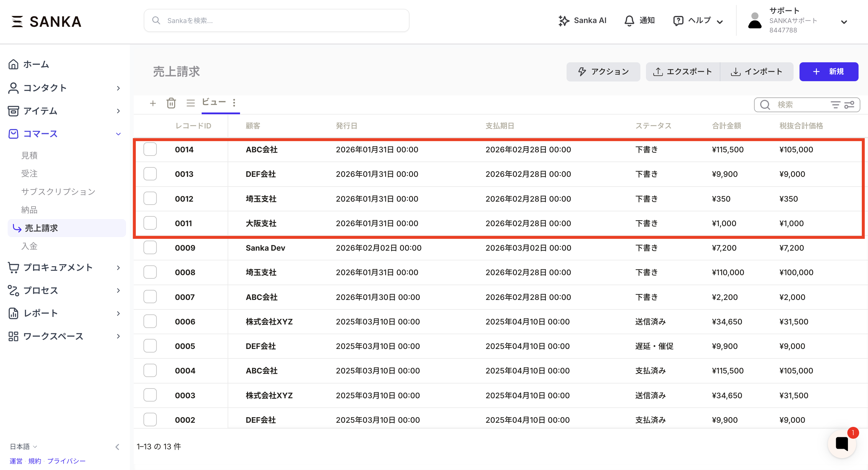Go to 見積 in the commerce menu
Screen dimensions: 868x470
pos(29,155)
